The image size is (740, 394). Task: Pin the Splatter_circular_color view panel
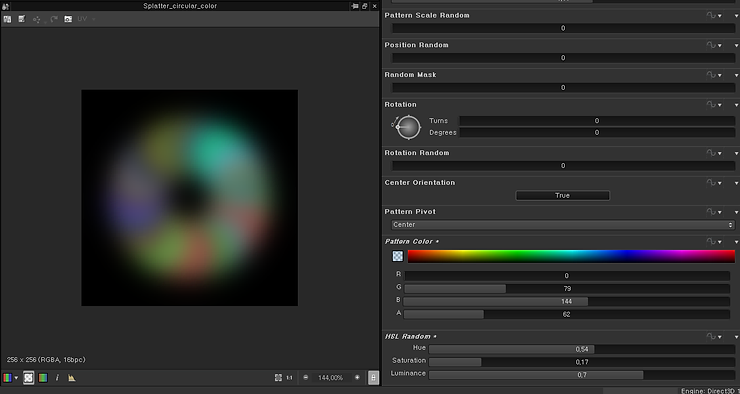click(x=355, y=6)
